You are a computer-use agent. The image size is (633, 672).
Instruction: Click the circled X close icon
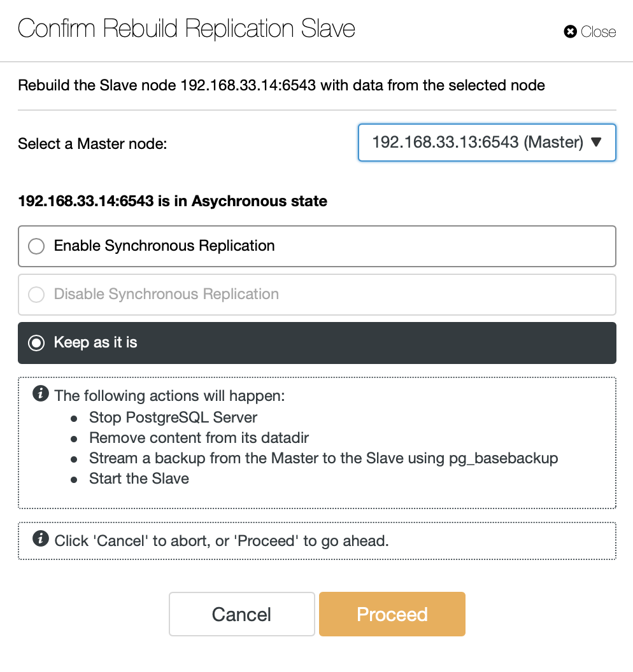click(570, 32)
